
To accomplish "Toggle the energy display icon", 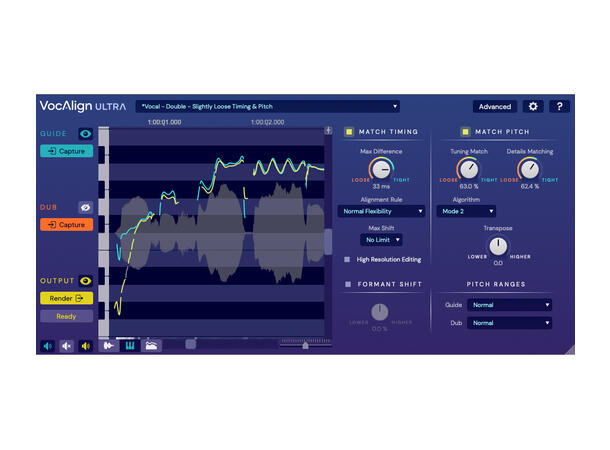I will pos(151,345).
